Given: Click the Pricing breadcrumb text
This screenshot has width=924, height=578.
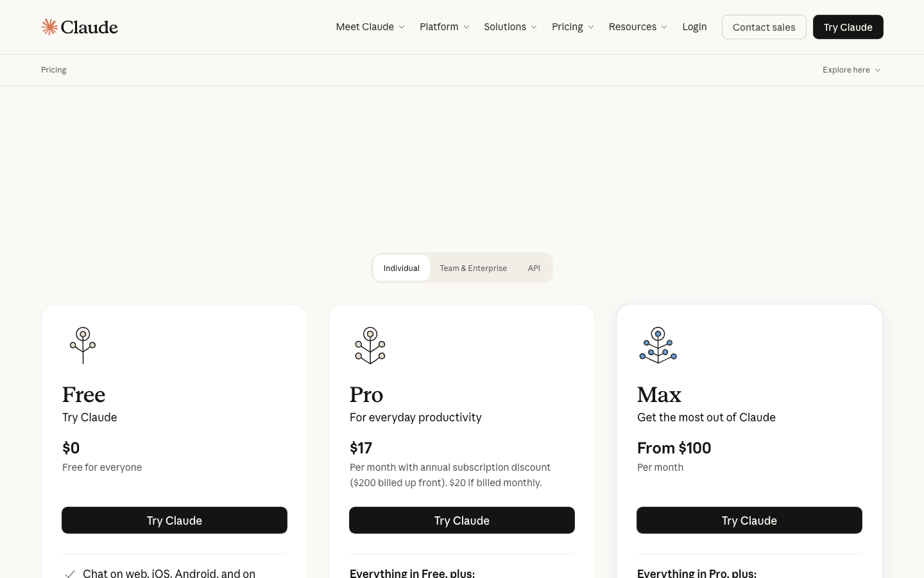Looking at the screenshot, I should (54, 70).
